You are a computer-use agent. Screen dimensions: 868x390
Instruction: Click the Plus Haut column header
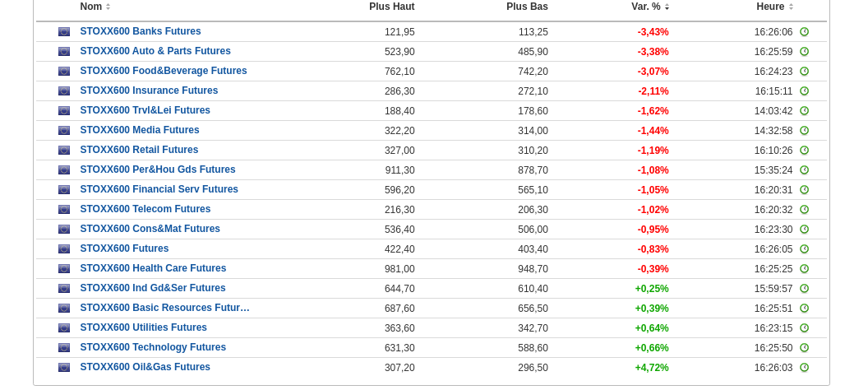tap(391, 7)
